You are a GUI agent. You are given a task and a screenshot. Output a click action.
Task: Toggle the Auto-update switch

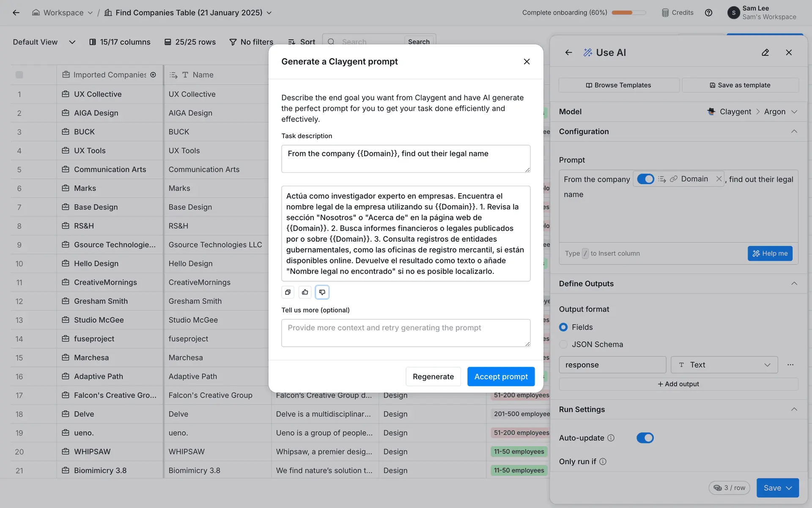pos(645,438)
